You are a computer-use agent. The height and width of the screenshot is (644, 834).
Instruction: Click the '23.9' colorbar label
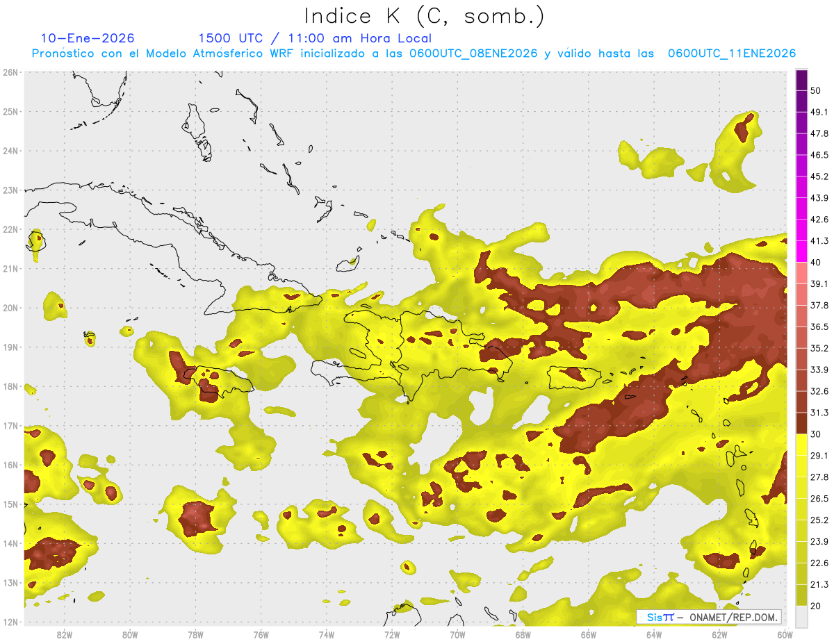(x=819, y=542)
